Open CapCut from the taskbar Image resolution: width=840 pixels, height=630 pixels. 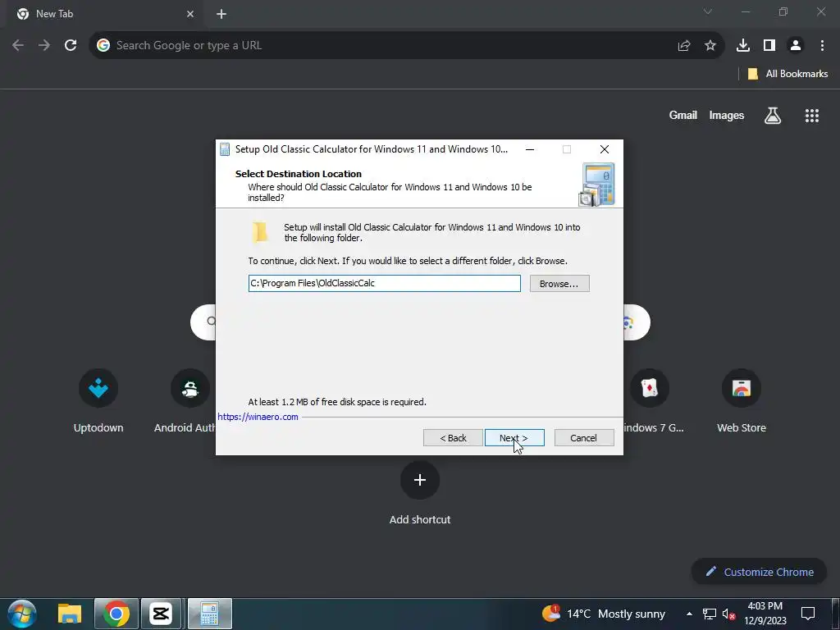coord(161,614)
